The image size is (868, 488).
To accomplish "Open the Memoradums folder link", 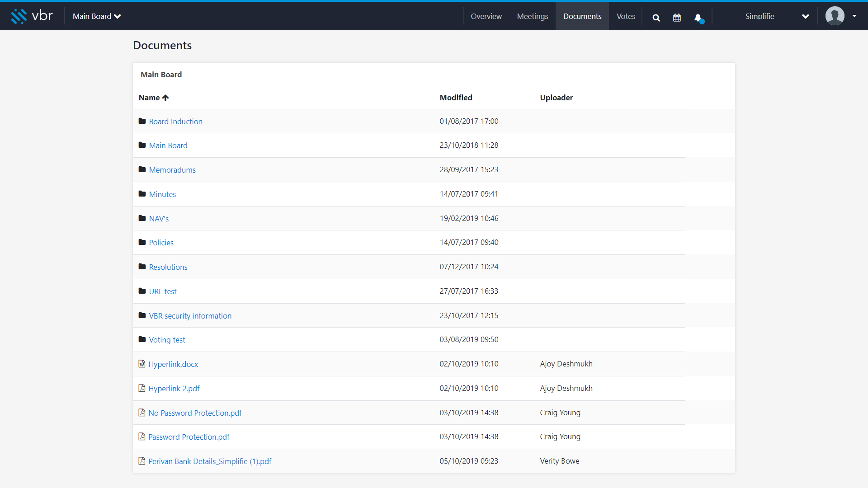I will [x=172, y=170].
